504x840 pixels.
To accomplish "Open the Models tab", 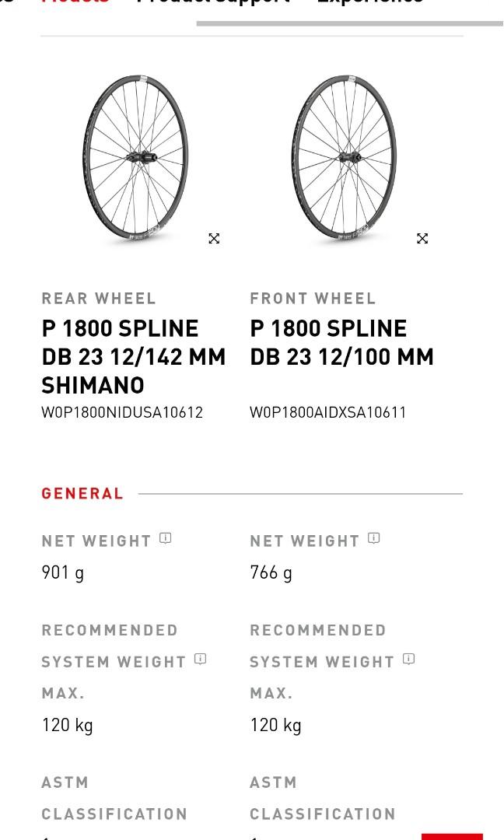I will pos(75,4).
